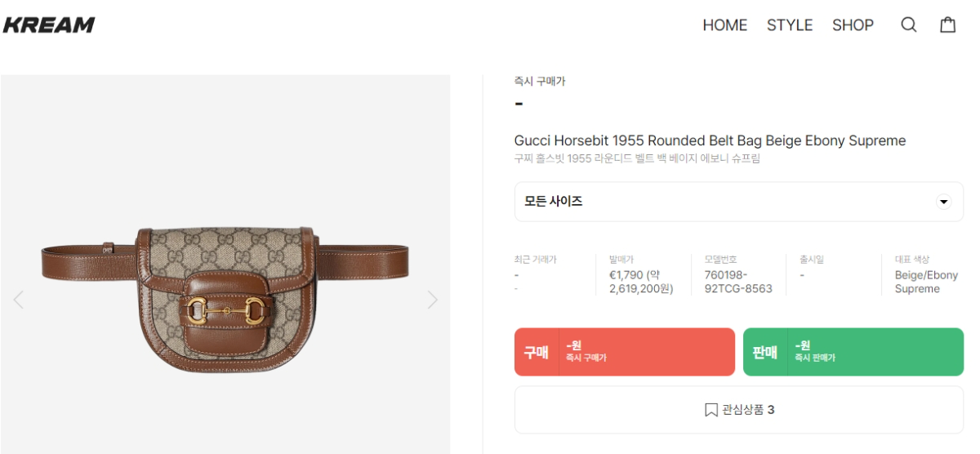980x454 pixels.
Task: Click the model number 760198-92TCG-8563
Action: pyautogui.click(x=737, y=282)
